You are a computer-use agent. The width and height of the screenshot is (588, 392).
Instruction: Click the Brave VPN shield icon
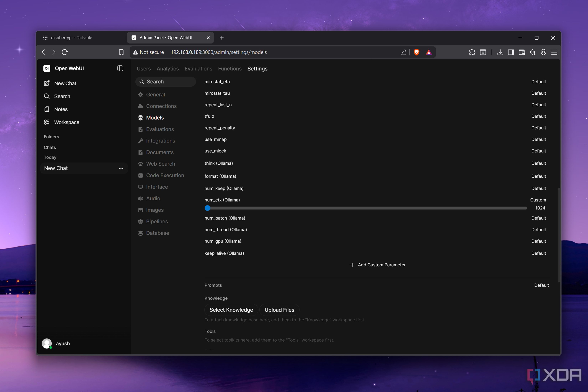tap(543, 52)
